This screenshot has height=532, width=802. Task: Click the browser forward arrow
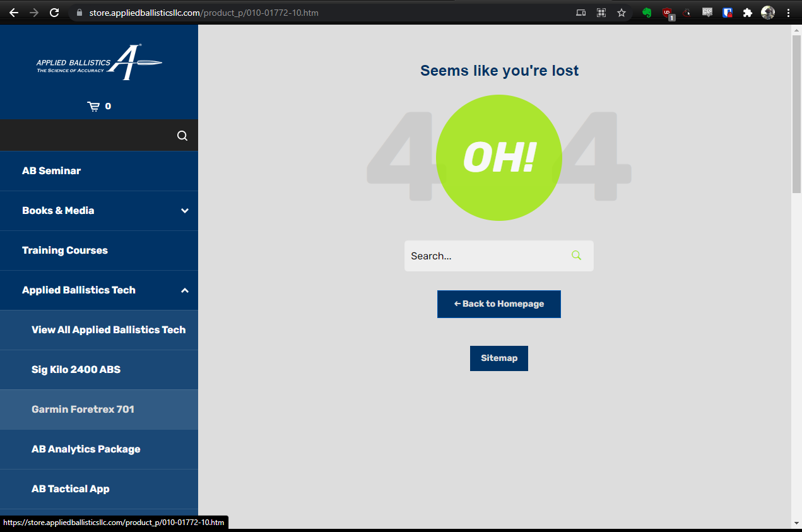coord(34,13)
